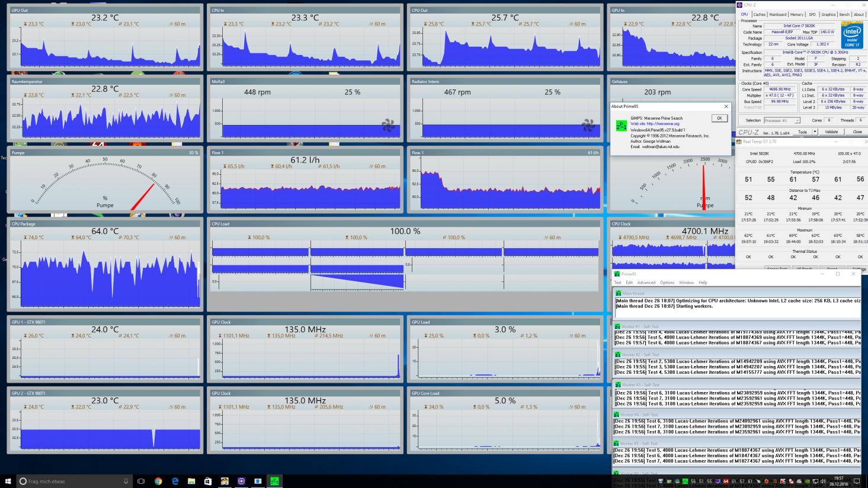Click the Core Speed 4698.90 MHz field

point(780,89)
